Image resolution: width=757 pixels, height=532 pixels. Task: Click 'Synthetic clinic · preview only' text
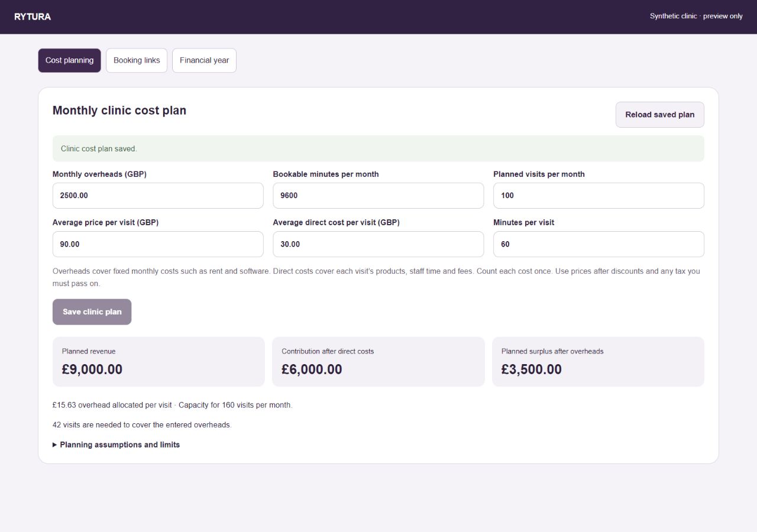[x=696, y=16]
